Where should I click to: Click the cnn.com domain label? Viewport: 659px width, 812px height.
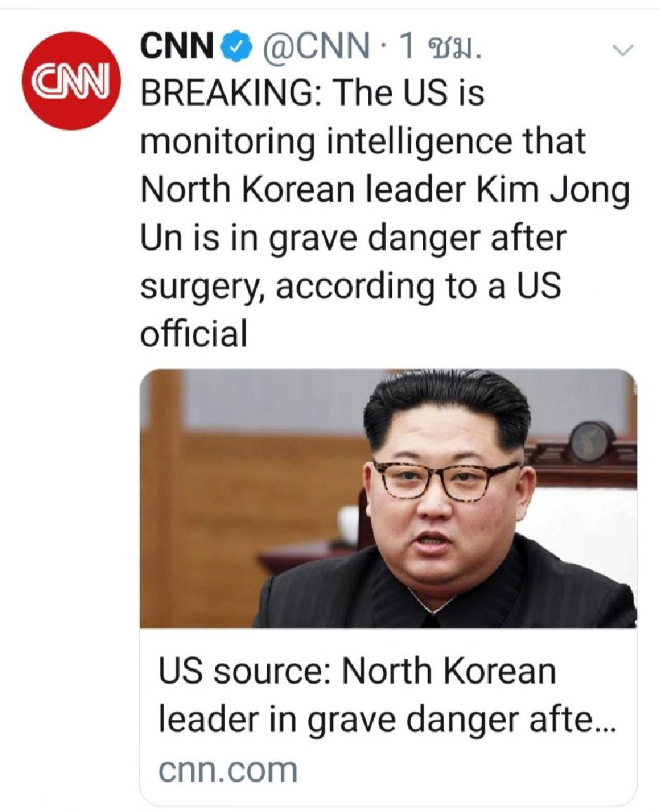[228, 770]
